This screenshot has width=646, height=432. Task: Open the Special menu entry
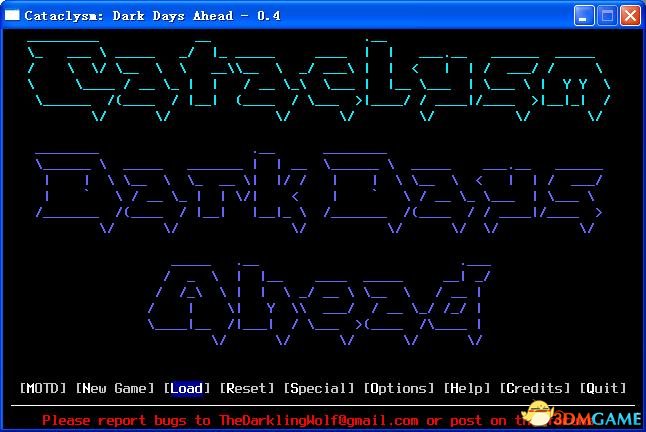[x=319, y=388]
